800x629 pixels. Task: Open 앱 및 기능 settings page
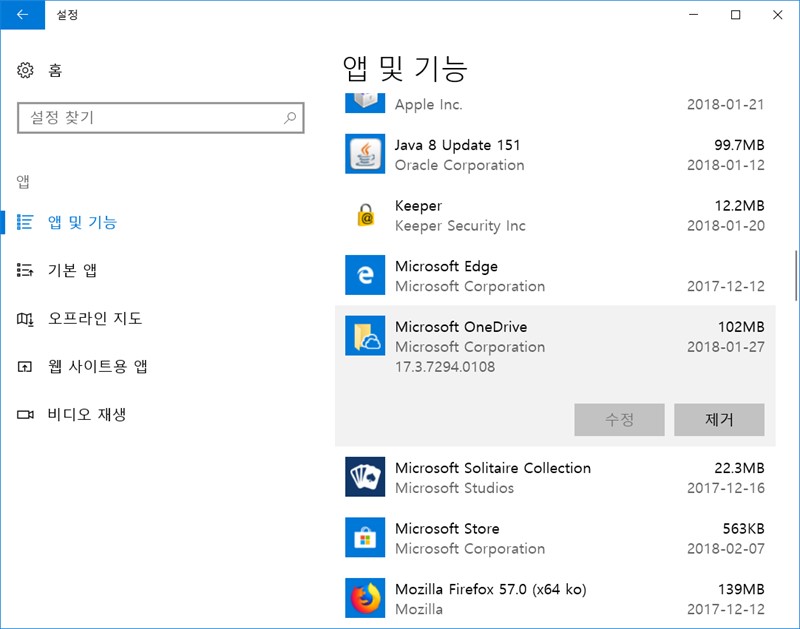(x=82, y=222)
